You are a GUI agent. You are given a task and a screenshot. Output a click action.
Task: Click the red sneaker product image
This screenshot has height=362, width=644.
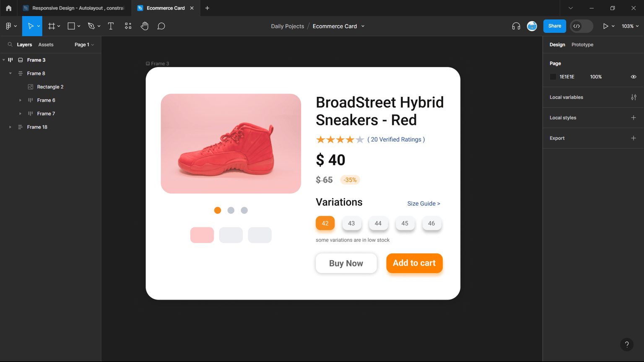[231, 144]
